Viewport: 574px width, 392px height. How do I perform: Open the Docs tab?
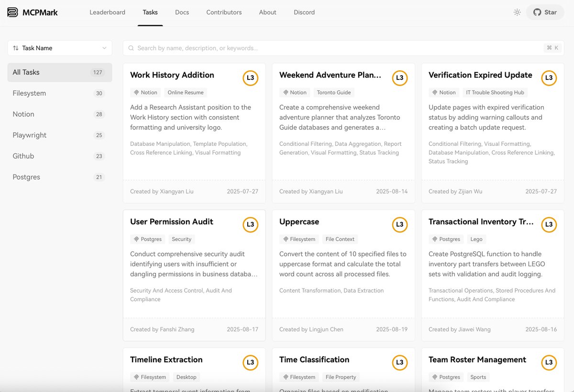182,12
